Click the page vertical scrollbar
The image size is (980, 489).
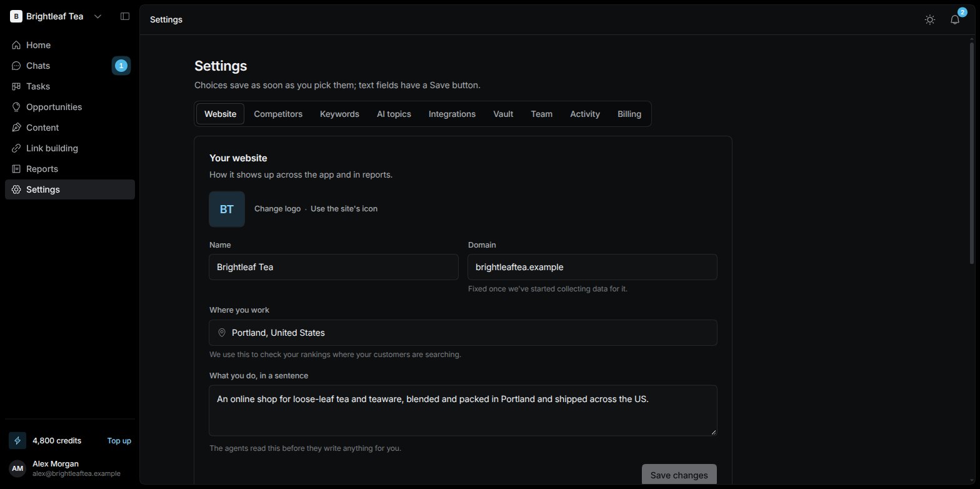[971, 153]
